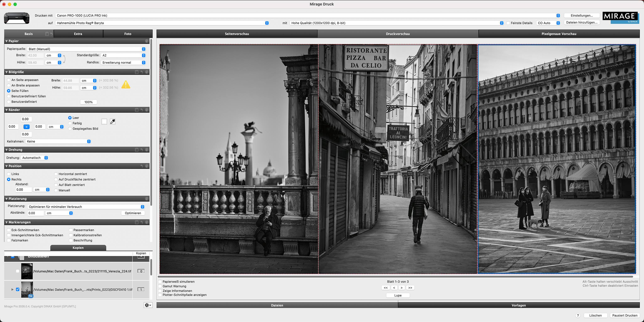The image size is (644, 322).
Task: Open the gear settings menu at bottom left
Action: coord(148,305)
